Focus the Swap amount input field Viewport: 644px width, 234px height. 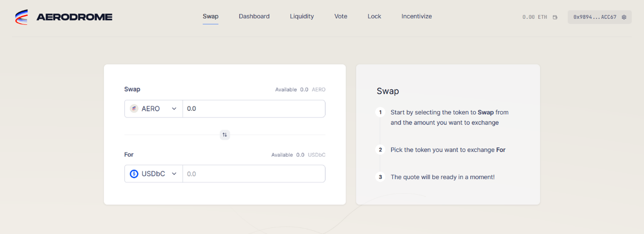point(254,109)
